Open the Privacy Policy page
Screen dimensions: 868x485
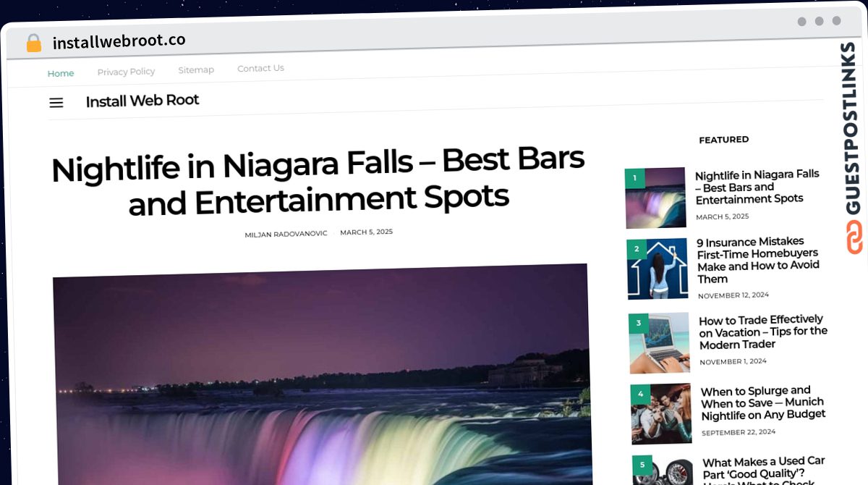(x=126, y=72)
